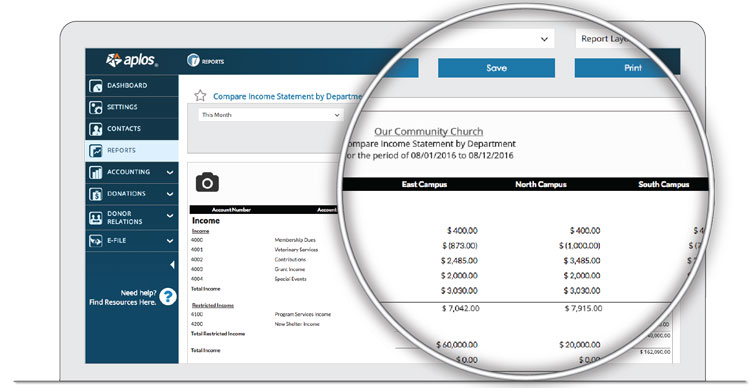Viewport: 750px width, 388px height.
Task: Click the Accounting bar chart icon
Action: point(96,173)
